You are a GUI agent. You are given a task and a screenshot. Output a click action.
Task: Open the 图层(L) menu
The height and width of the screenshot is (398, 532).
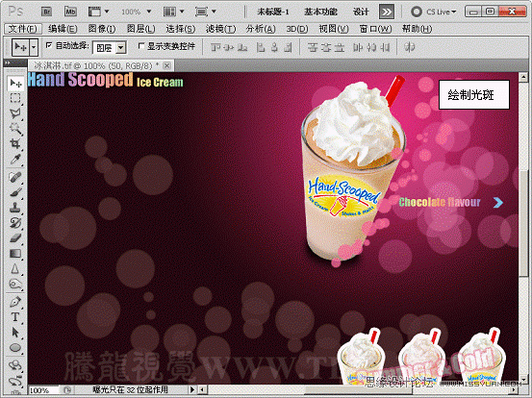point(140,29)
